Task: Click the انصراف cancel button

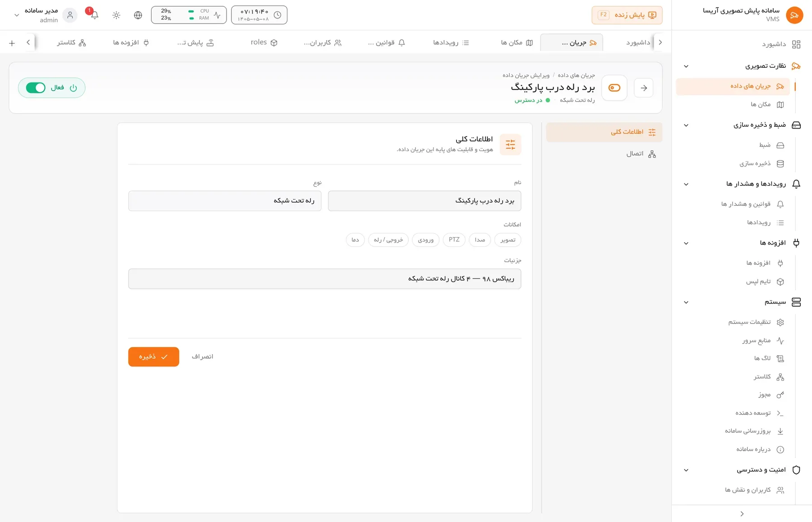Action: 203,357
